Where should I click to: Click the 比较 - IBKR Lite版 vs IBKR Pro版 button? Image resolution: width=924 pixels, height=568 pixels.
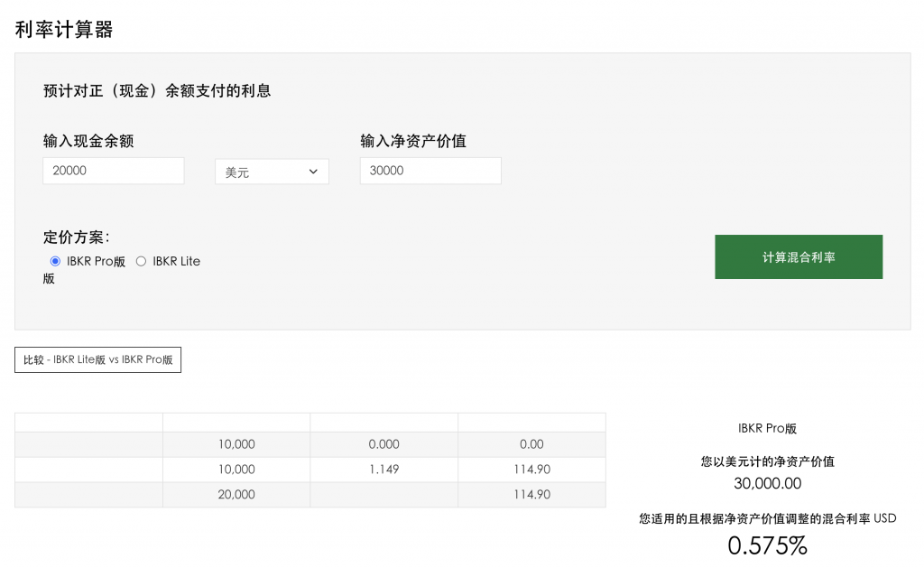pyautogui.click(x=97, y=359)
